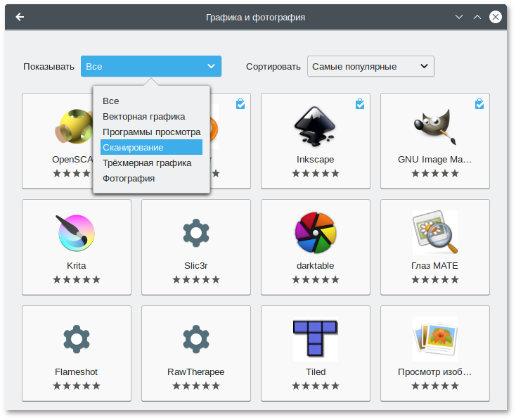Click the darktable star rating
516x420 pixels.
(315, 280)
